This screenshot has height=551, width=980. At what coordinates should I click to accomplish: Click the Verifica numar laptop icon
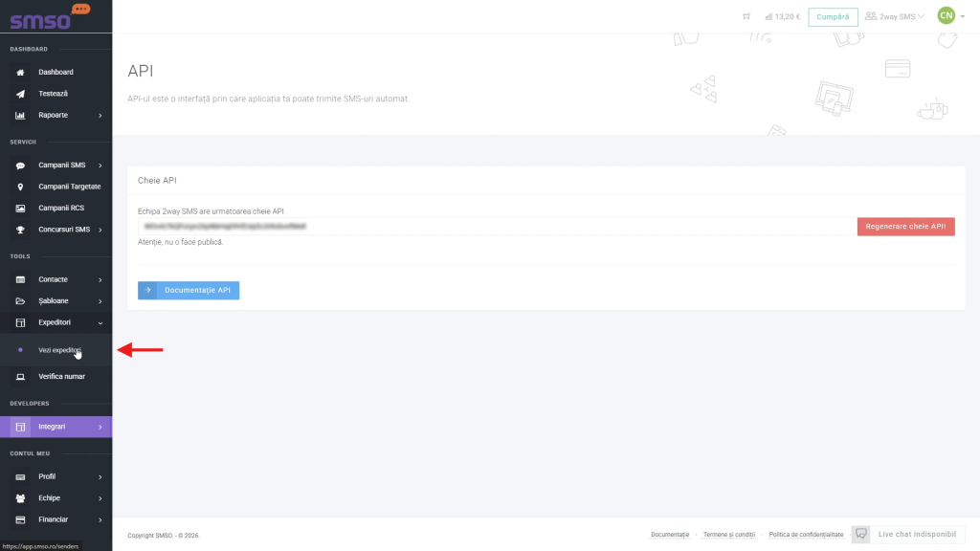pyautogui.click(x=20, y=377)
